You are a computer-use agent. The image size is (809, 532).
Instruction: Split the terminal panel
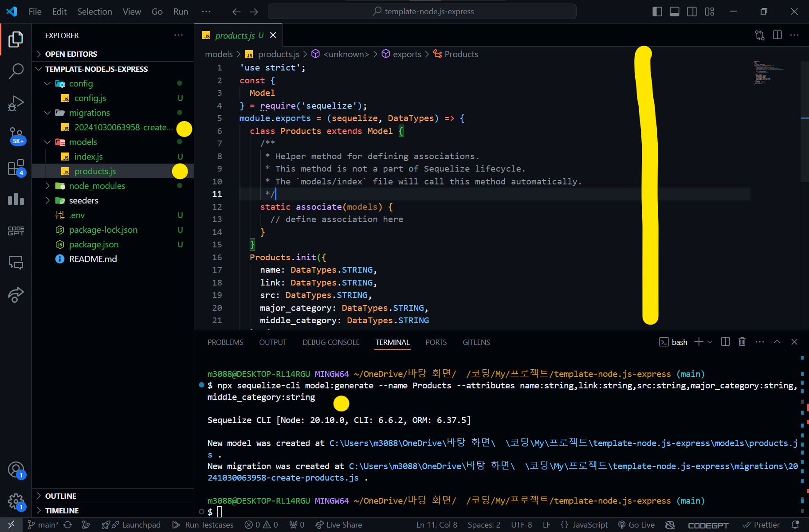(x=726, y=342)
